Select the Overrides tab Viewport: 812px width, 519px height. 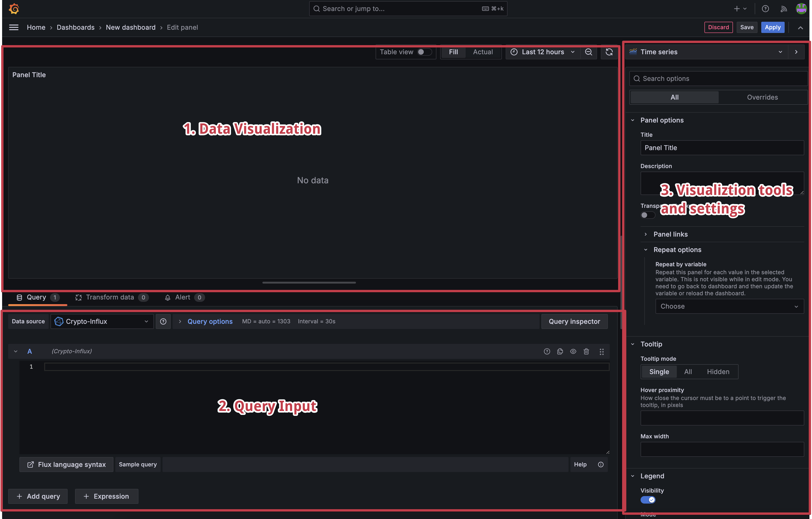(x=762, y=97)
